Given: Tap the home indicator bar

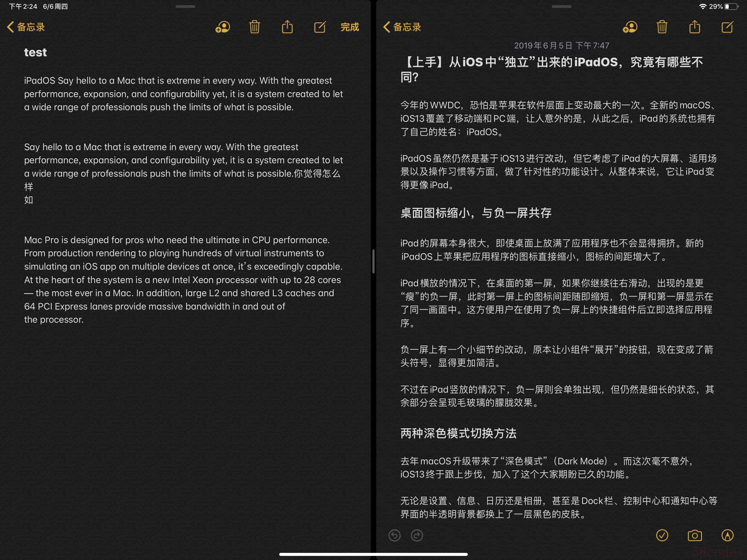Looking at the screenshot, I should (373, 554).
